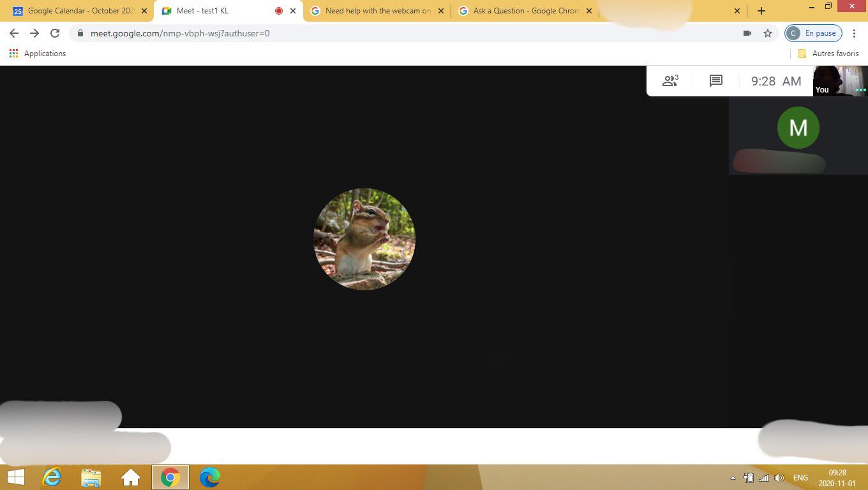Open Internet Explorer from the taskbar
This screenshot has height=490, width=868.
point(52,477)
